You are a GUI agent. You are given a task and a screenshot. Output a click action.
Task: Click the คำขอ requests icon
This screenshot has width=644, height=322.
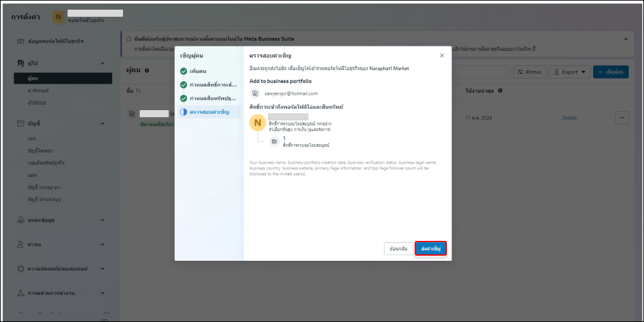coord(20,244)
